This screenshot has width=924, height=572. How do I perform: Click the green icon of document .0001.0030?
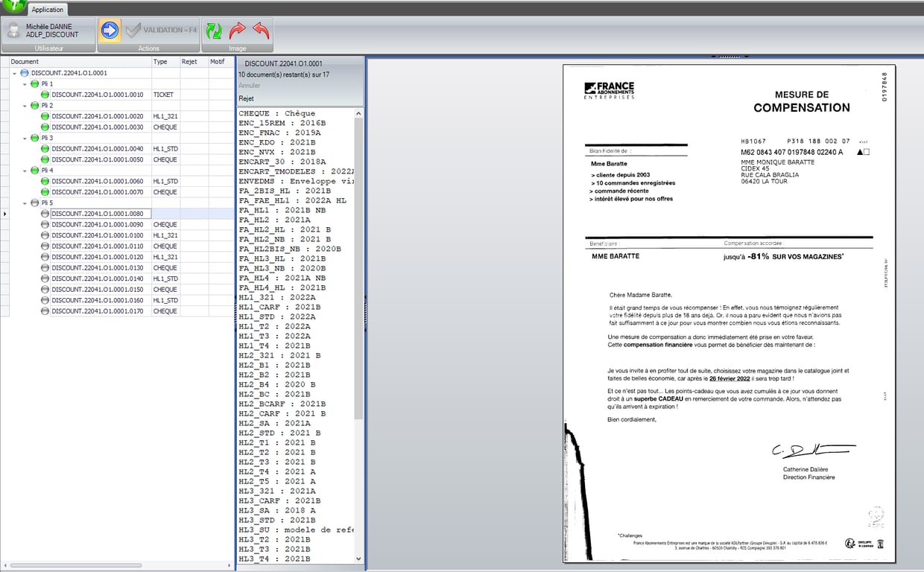coord(45,127)
